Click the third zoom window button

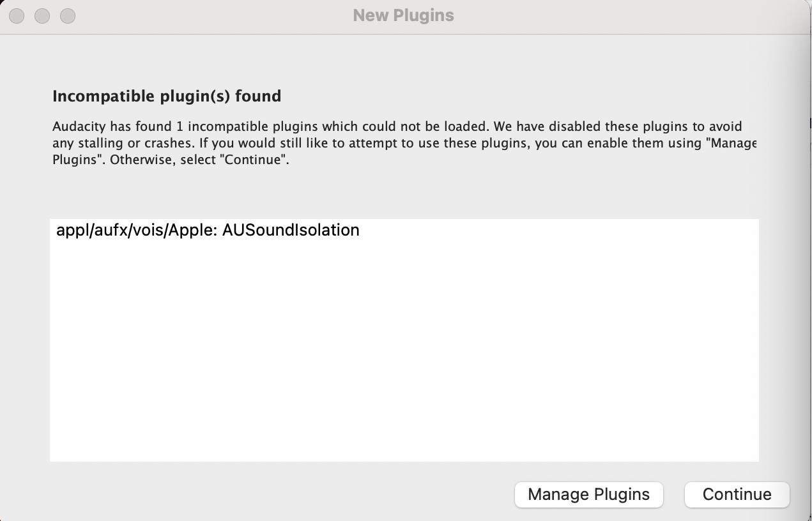pos(68,15)
